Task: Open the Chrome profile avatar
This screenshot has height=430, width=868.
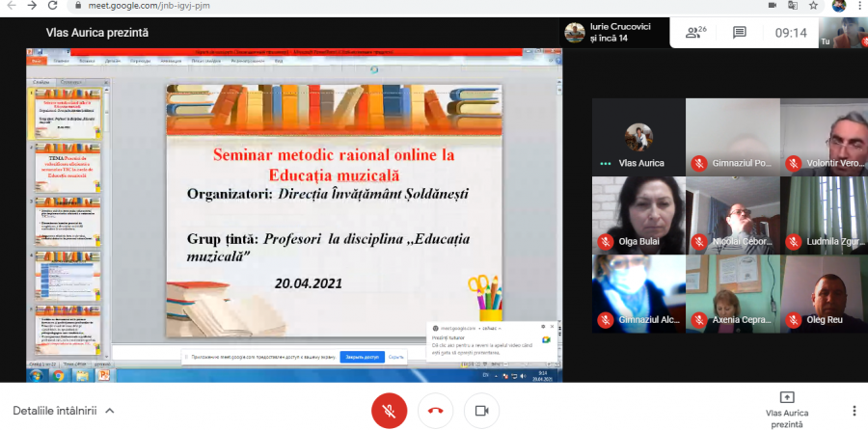Action: click(838, 5)
